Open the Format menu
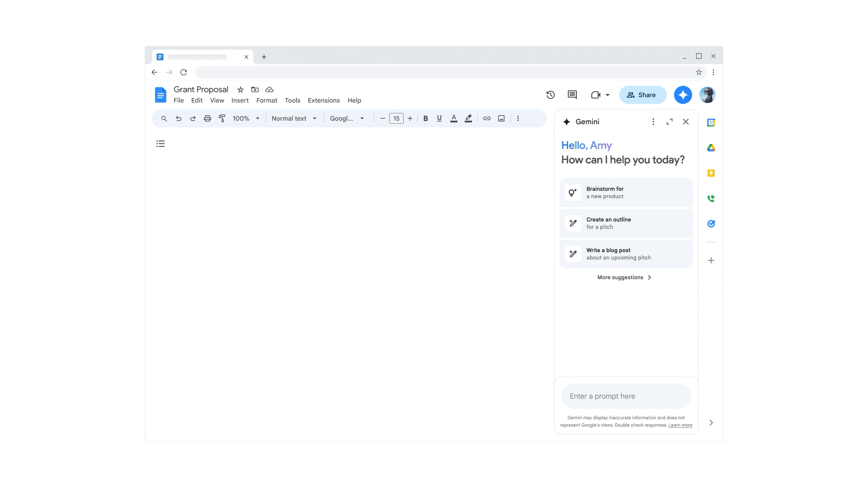868x488 pixels. [267, 100]
